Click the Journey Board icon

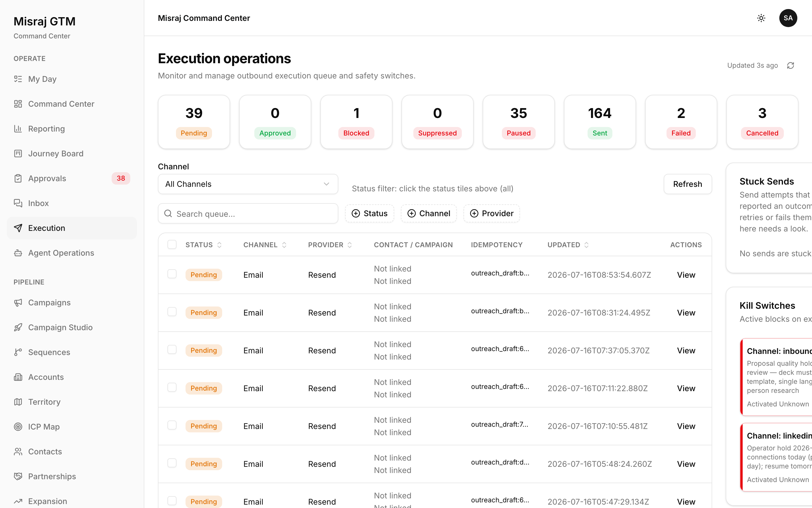click(x=18, y=154)
